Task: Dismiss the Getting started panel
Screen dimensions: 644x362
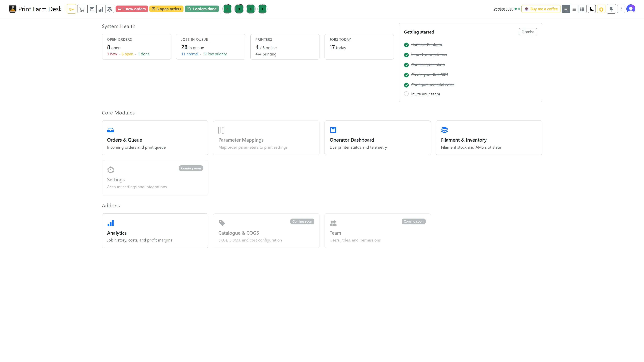Action: (528, 32)
